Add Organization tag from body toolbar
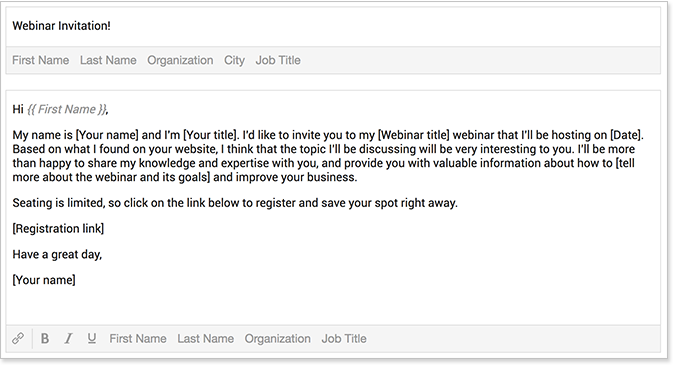This screenshot has height=365, width=673. click(x=278, y=338)
